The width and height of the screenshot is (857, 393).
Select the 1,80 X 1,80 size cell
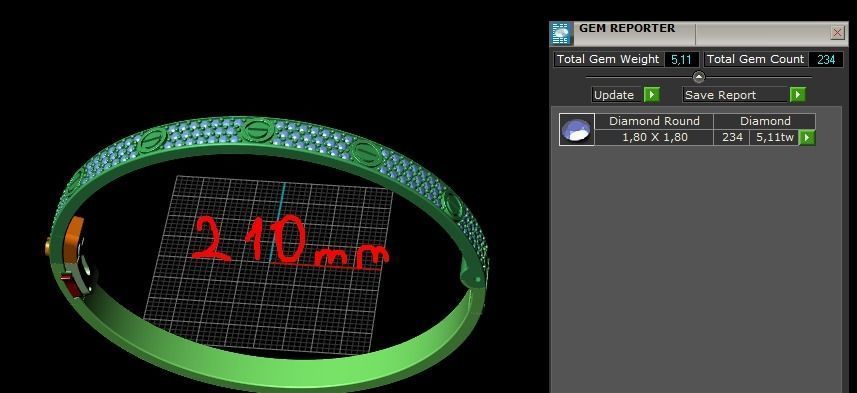(x=654, y=137)
